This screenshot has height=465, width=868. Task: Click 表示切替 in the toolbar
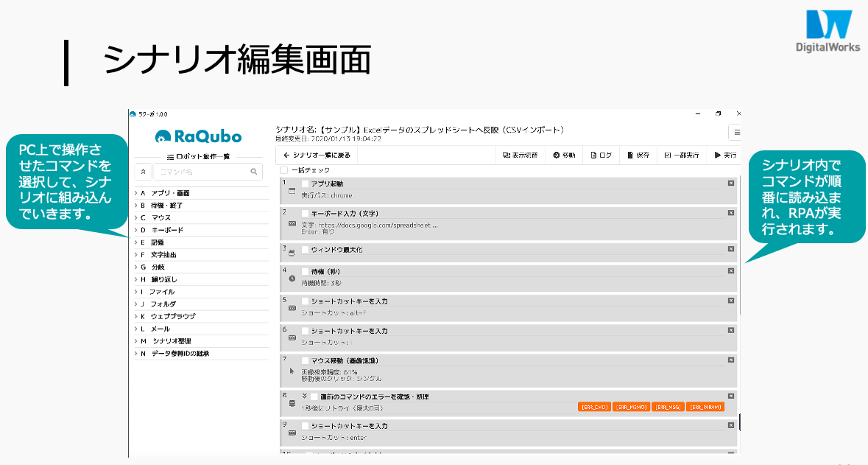520,155
